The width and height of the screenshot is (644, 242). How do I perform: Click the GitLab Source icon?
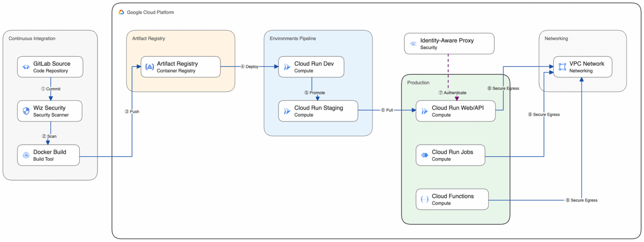pyautogui.click(x=26, y=67)
